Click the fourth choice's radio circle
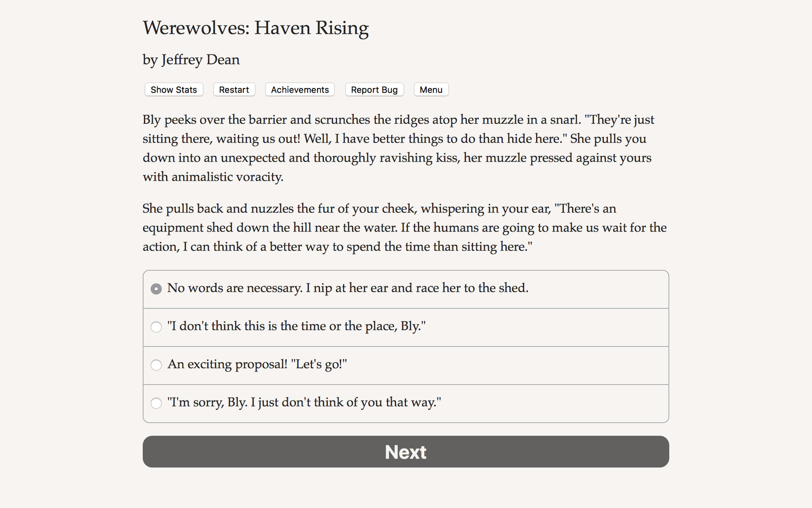This screenshot has width=812, height=508. (156, 403)
